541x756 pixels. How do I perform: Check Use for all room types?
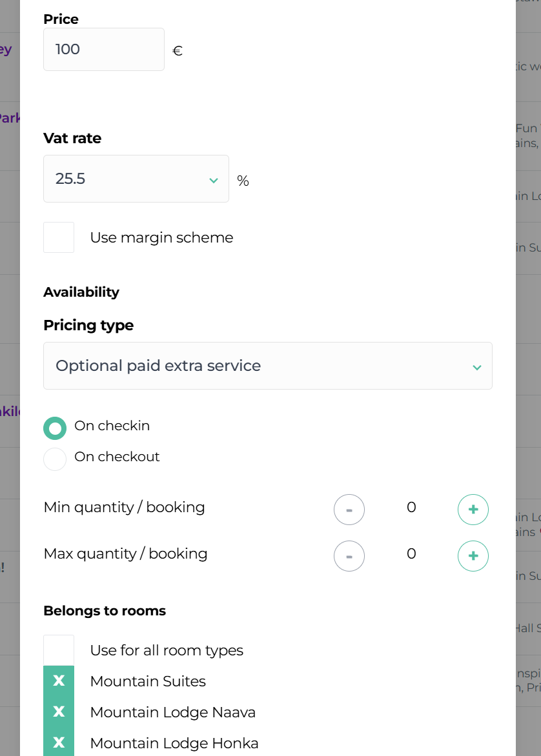point(59,650)
